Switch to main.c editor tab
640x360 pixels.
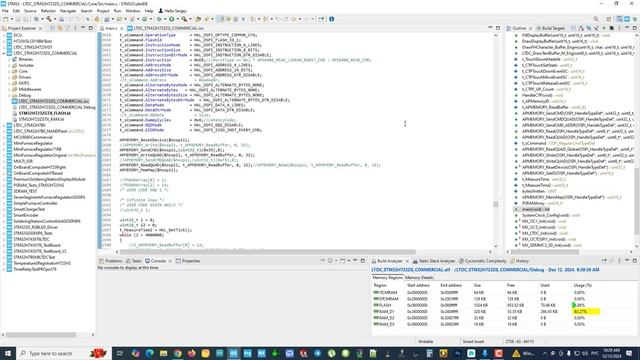(x=111, y=28)
